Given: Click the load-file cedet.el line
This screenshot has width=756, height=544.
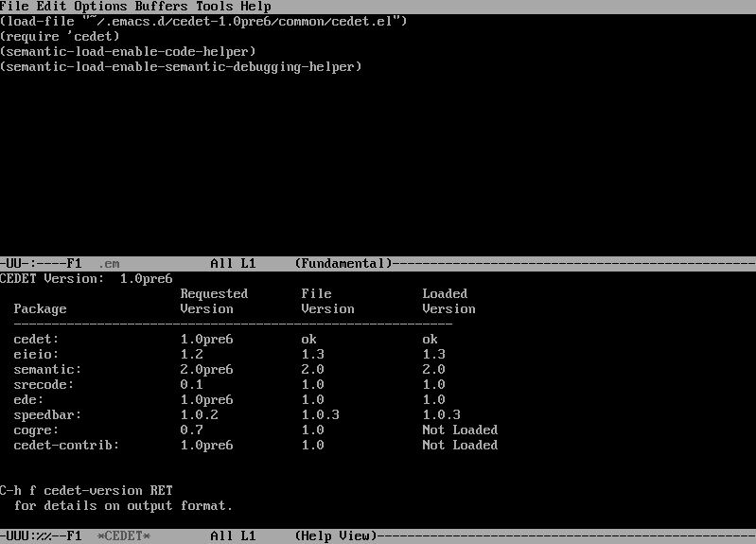Looking at the screenshot, I should click(203, 22).
